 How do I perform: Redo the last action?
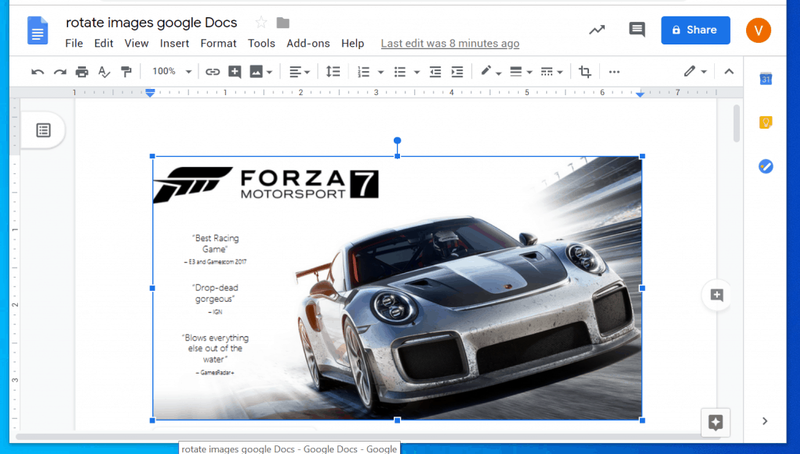60,72
